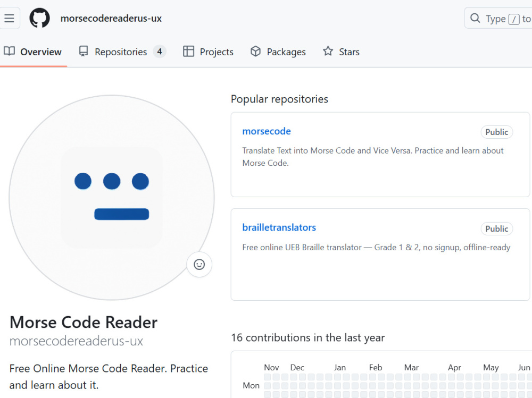Select the Apr label in the contribution graph
Image resolution: width=532 pixels, height=398 pixels.
[x=454, y=368]
